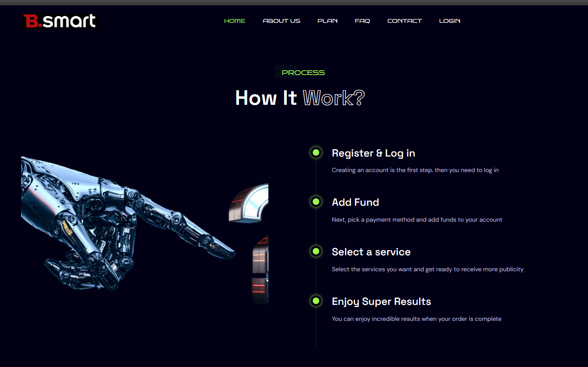Go to the About Us page
Image resolution: width=588 pixels, height=367 pixels.
tap(281, 21)
